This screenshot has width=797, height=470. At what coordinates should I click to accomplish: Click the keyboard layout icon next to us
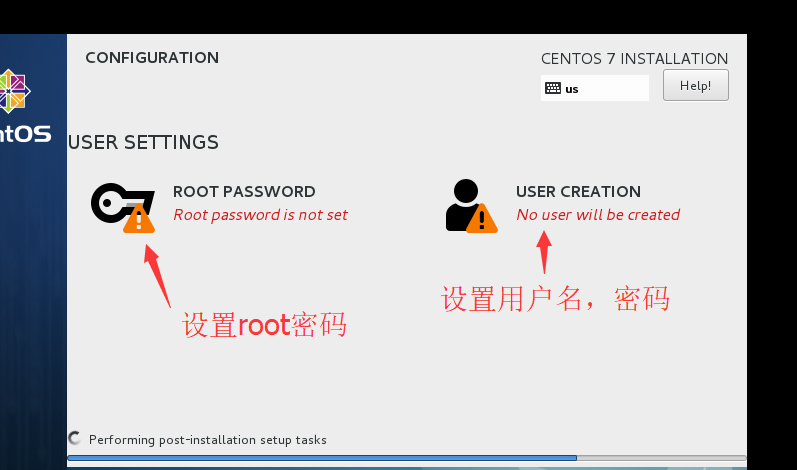click(x=553, y=88)
